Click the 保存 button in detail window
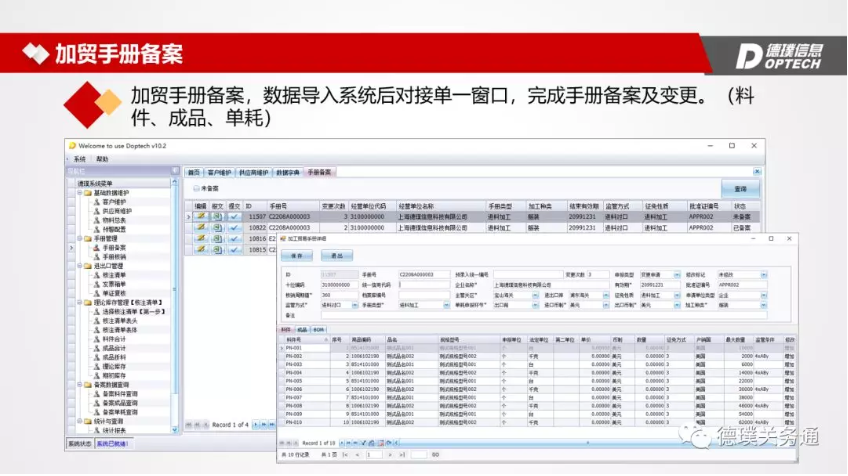This screenshot has height=476, width=848. coord(297,256)
